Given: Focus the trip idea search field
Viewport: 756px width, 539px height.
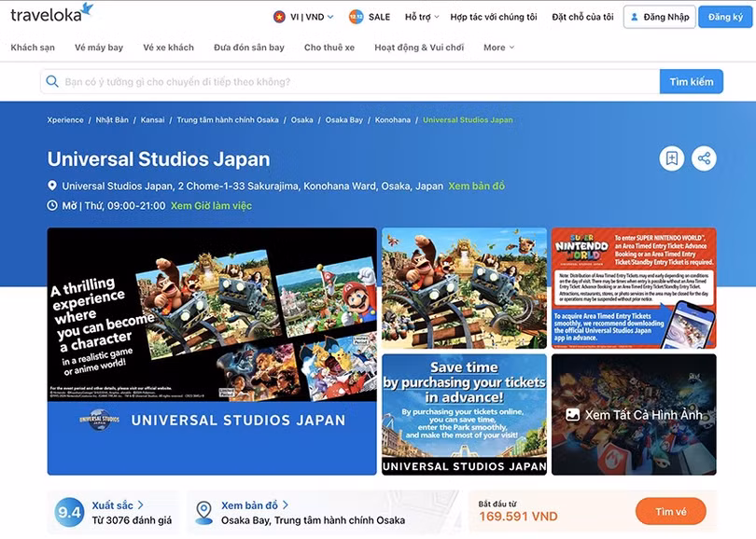Looking at the screenshot, I should pos(350,81).
